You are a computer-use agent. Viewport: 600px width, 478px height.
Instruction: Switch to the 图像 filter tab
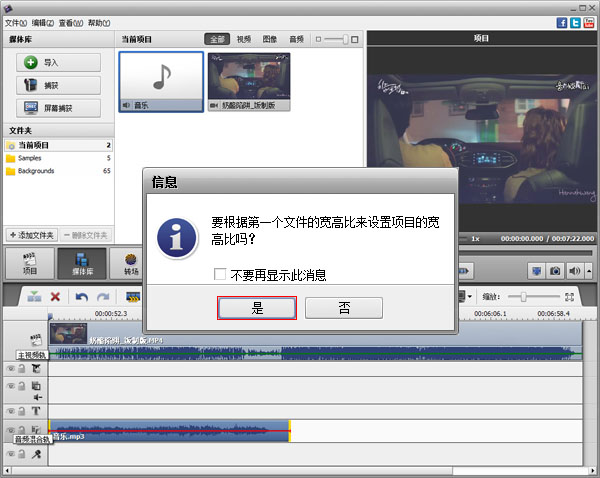pyautogui.click(x=270, y=39)
